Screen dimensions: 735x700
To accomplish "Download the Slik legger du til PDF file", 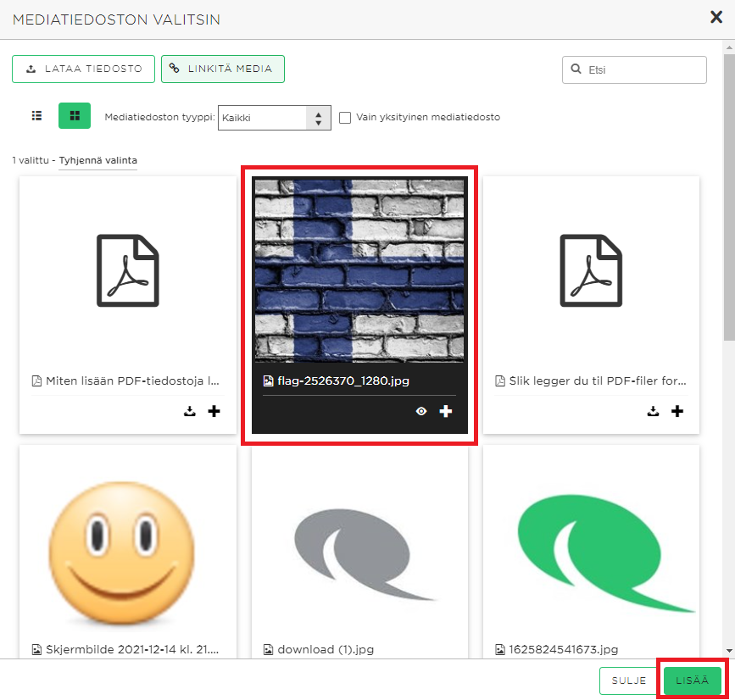I will [x=653, y=411].
